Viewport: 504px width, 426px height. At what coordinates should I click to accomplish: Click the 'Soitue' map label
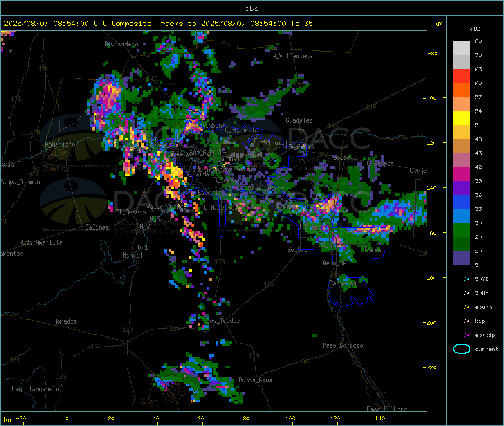pos(297,250)
